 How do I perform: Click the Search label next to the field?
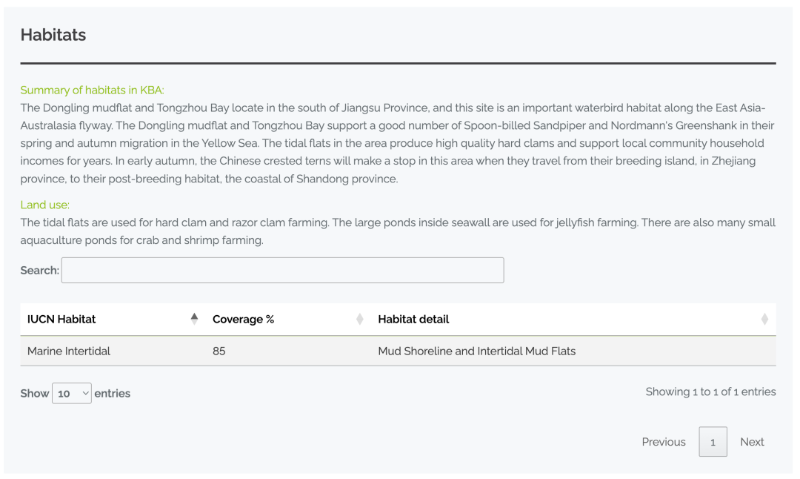(40, 270)
